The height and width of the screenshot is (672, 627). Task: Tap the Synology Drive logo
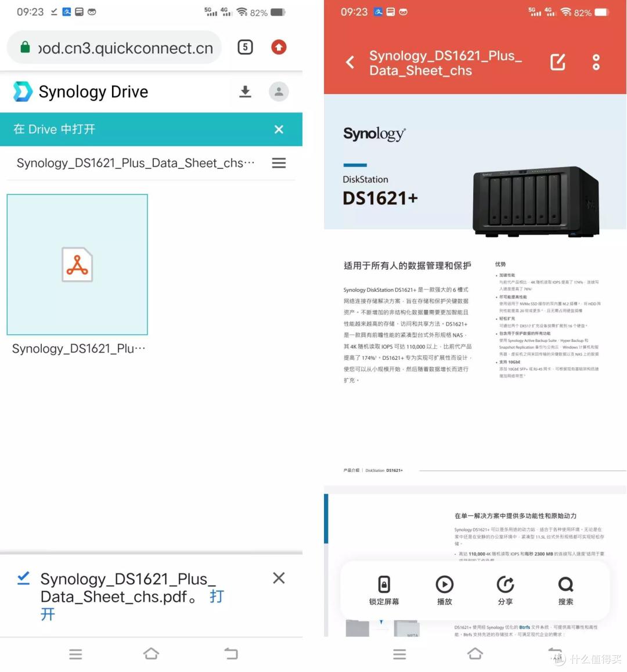tap(23, 91)
